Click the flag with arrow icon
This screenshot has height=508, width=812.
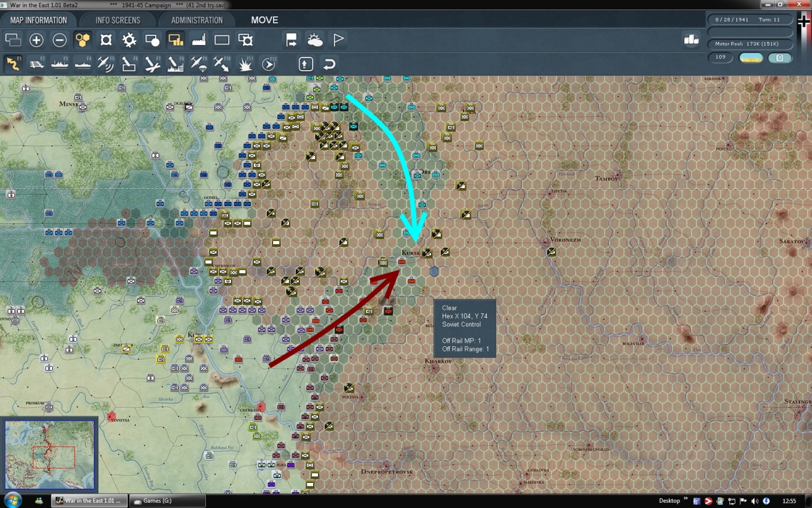(x=292, y=40)
